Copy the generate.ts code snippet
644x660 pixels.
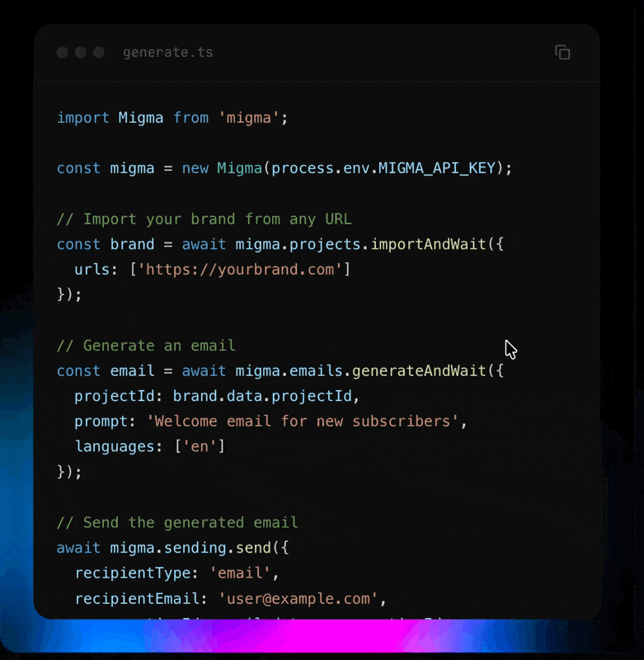coord(562,53)
